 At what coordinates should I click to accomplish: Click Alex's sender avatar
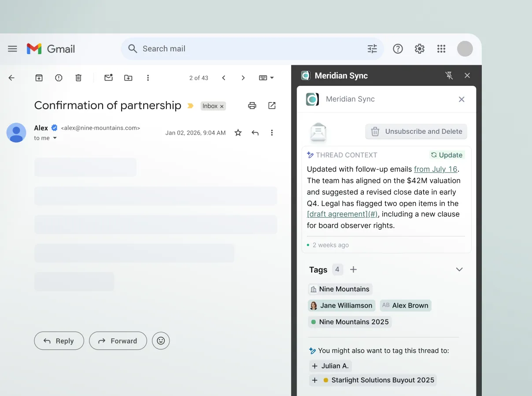[x=16, y=132]
